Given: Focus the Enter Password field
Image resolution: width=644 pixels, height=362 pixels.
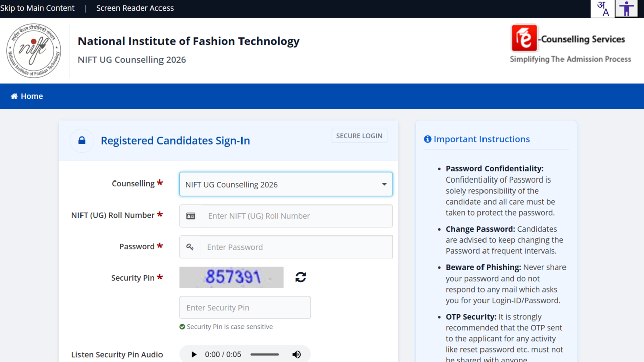Looking at the screenshot, I should click(x=286, y=247).
